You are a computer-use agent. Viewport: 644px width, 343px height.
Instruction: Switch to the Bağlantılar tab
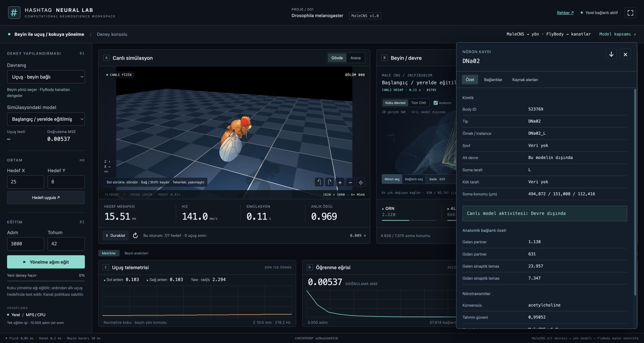click(x=493, y=80)
